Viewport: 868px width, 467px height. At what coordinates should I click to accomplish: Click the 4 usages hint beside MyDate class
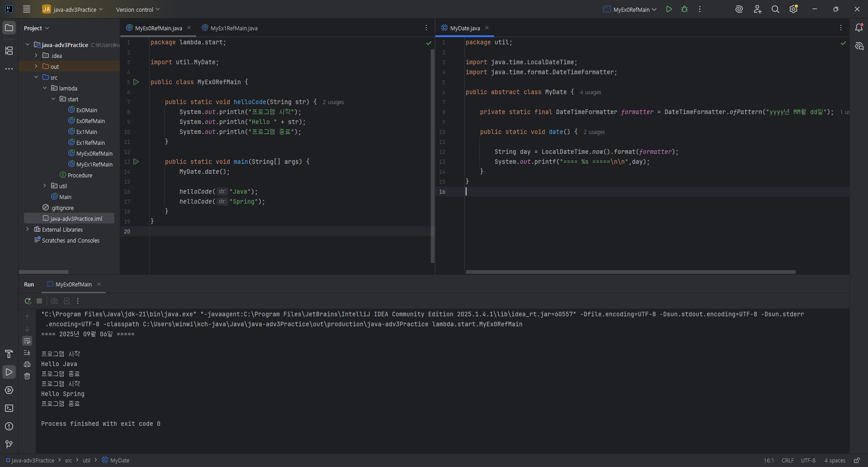[590, 92]
